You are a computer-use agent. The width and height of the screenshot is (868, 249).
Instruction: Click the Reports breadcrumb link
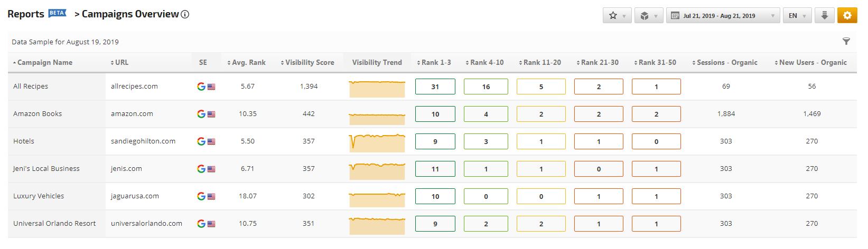click(x=26, y=14)
